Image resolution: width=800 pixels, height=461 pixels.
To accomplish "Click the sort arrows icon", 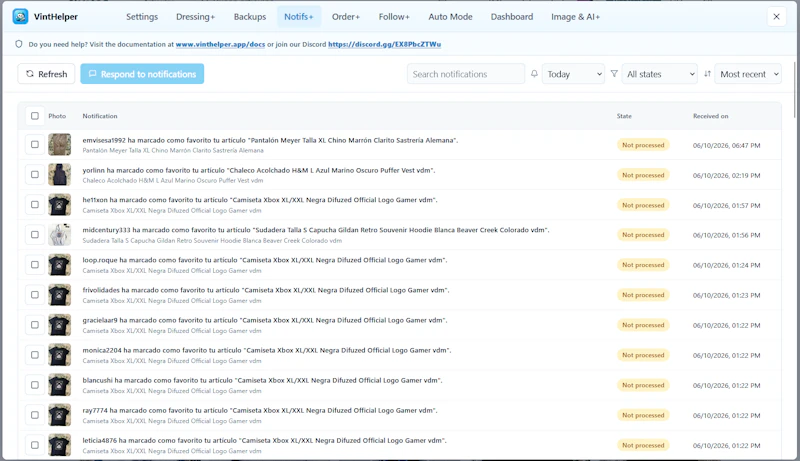I will pyautogui.click(x=707, y=74).
